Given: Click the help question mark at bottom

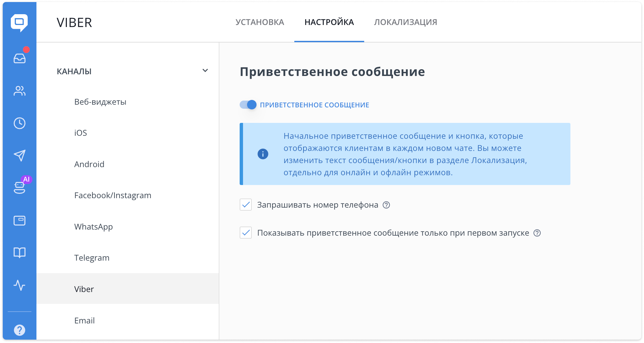Looking at the screenshot, I should point(20,329).
